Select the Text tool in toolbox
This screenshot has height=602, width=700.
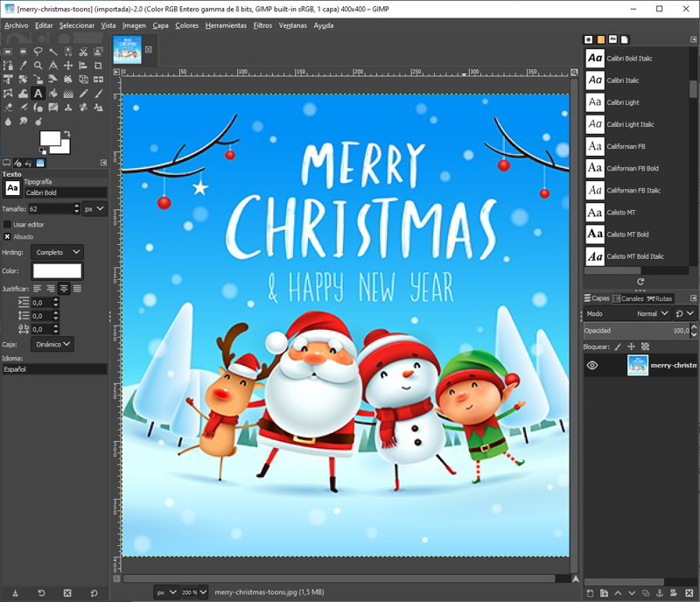[38, 93]
